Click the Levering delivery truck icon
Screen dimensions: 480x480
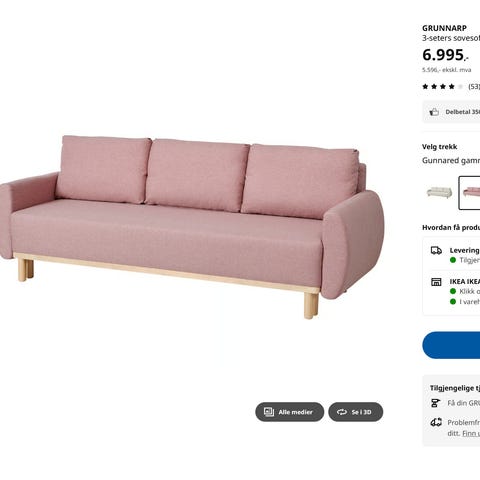(x=436, y=250)
